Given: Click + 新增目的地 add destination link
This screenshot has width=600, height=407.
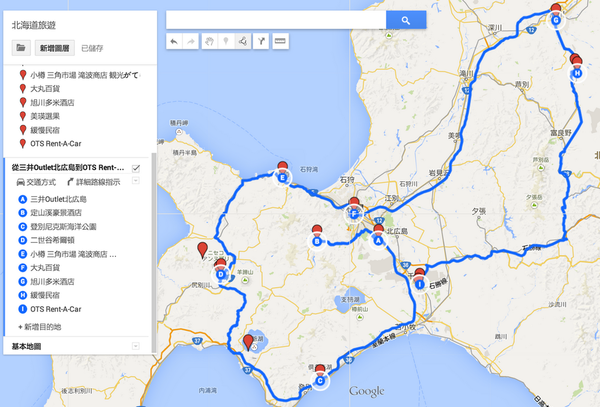Looking at the screenshot, I should (x=40, y=326).
